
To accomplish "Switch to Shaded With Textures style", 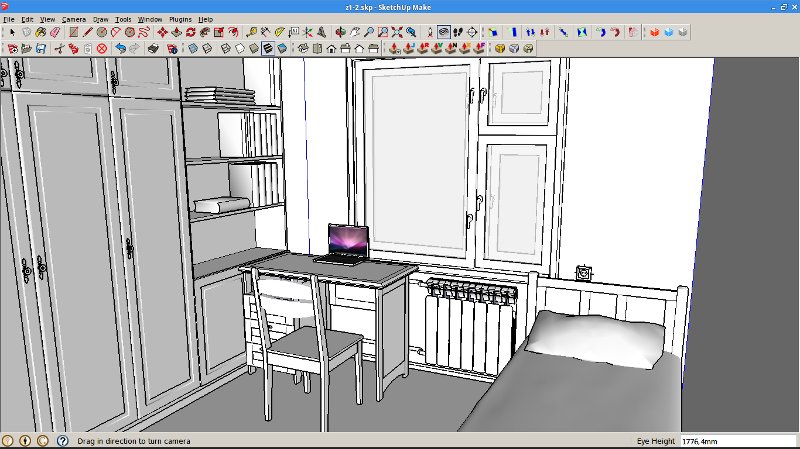I will pos(268,48).
